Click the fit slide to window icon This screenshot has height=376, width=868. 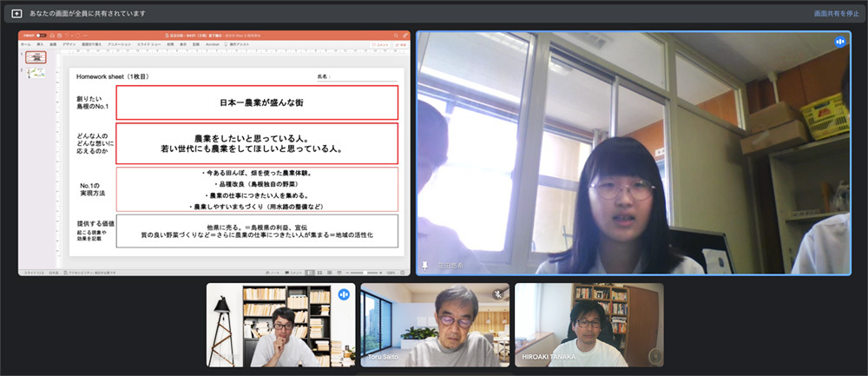coord(404,273)
